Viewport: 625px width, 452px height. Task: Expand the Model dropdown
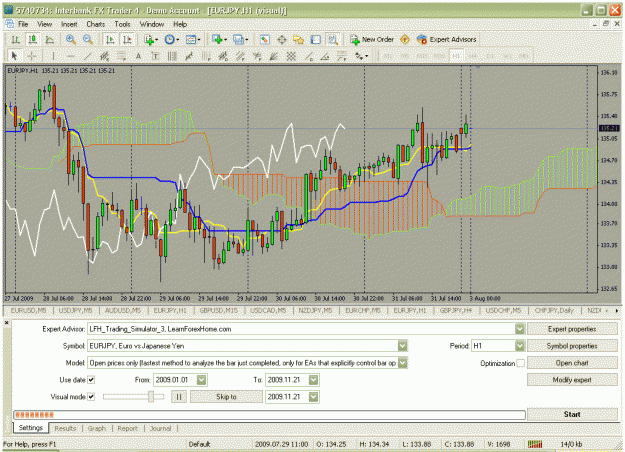point(403,363)
